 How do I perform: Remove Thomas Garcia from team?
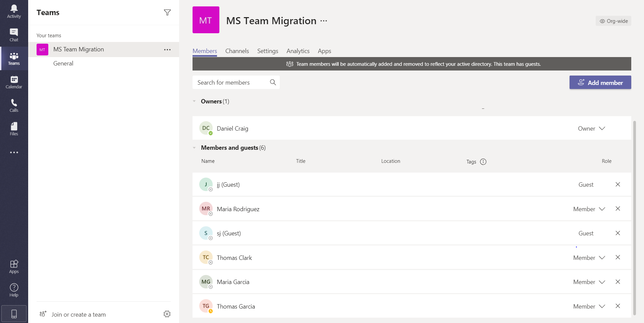coord(618,306)
